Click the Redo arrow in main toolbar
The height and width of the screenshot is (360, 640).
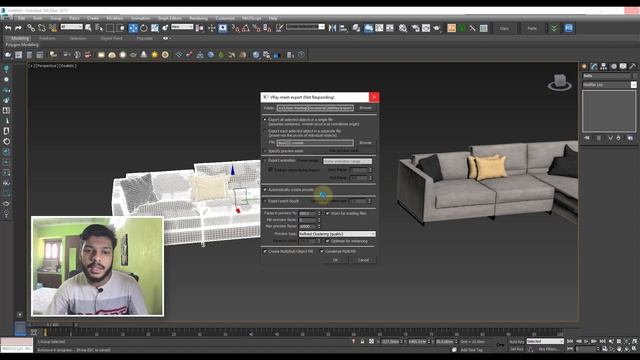tap(18, 28)
